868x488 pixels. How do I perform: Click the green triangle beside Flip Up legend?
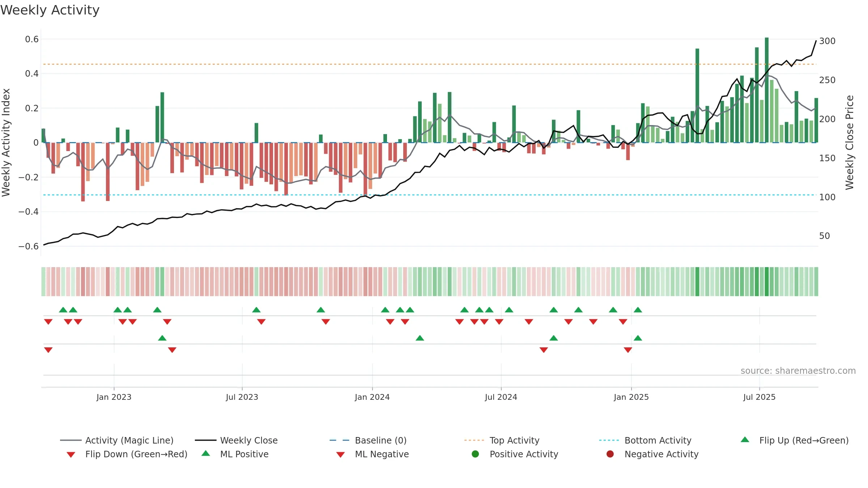[745, 440]
